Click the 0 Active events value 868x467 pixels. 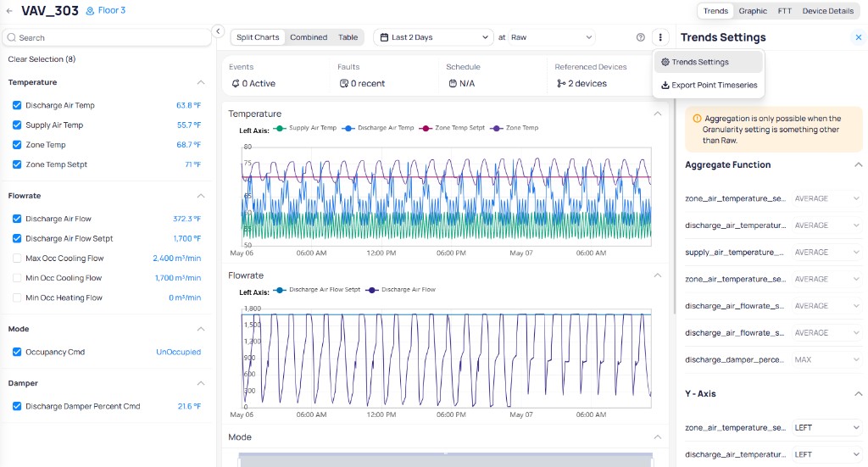[x=259, y=84]
